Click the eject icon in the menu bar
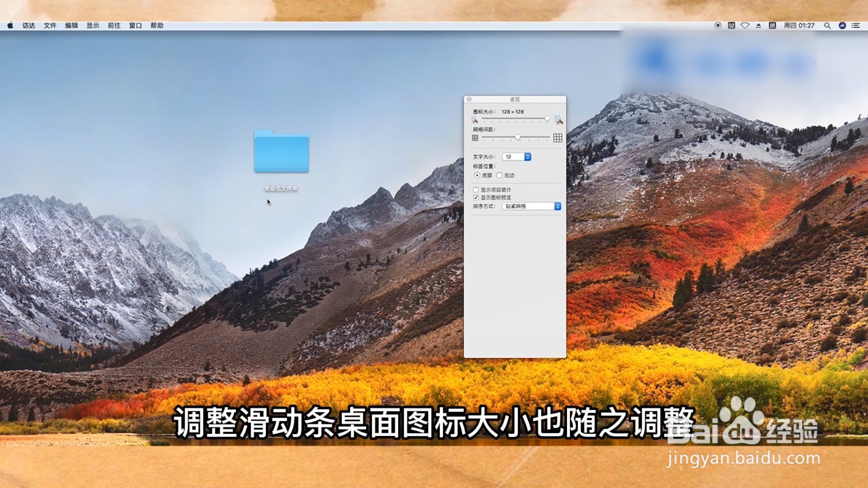Screen dimensions: 868x488 pos(758,25)
